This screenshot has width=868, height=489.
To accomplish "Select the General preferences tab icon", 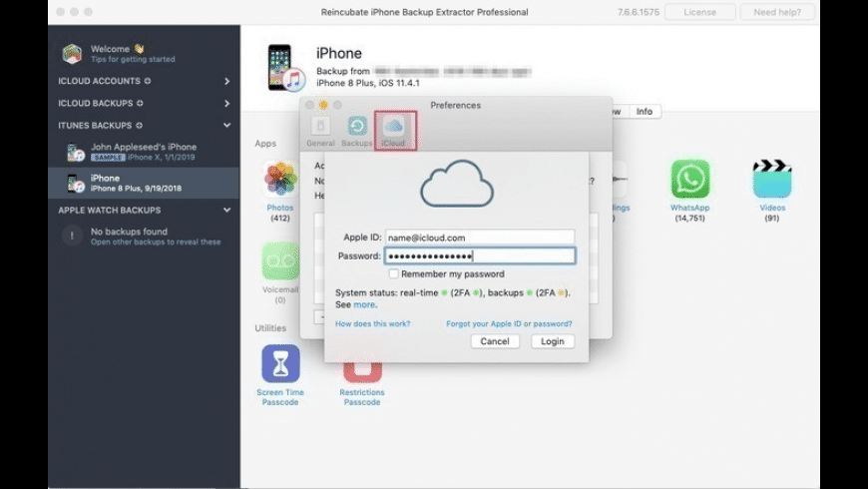I will click(320, 126).
